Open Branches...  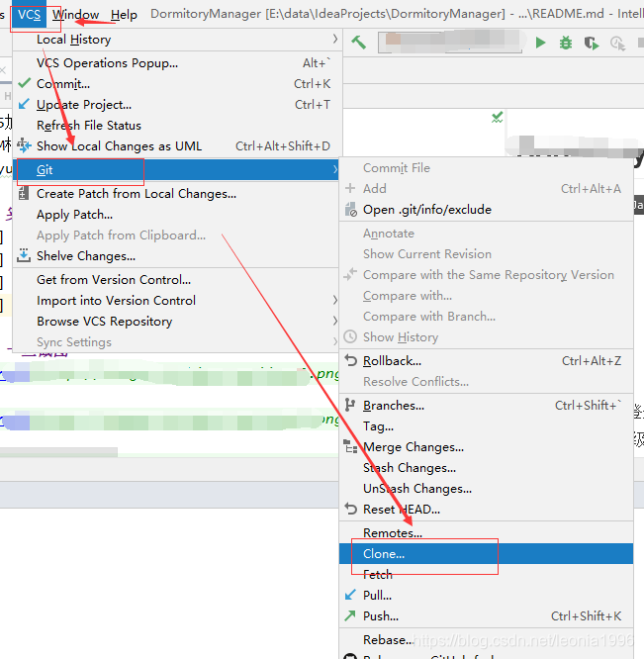click(x=486, y=406)
